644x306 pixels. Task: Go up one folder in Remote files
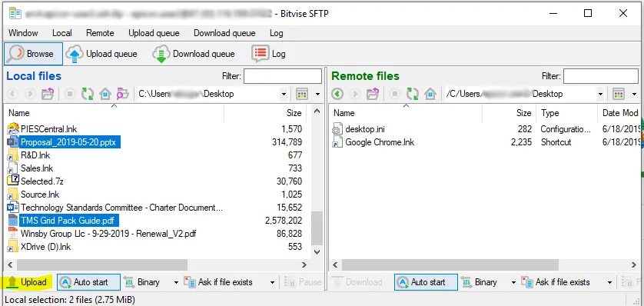click(373, 94)
